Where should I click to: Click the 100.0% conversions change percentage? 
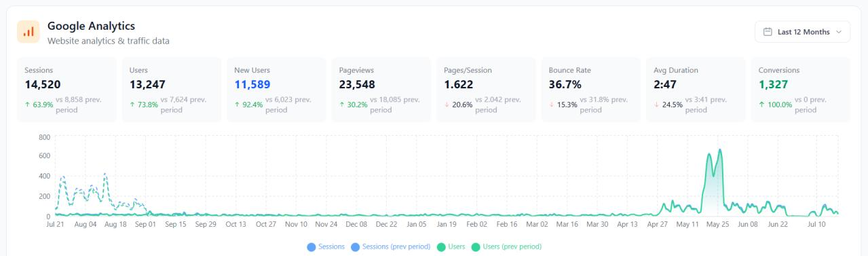tap(779, 105)
